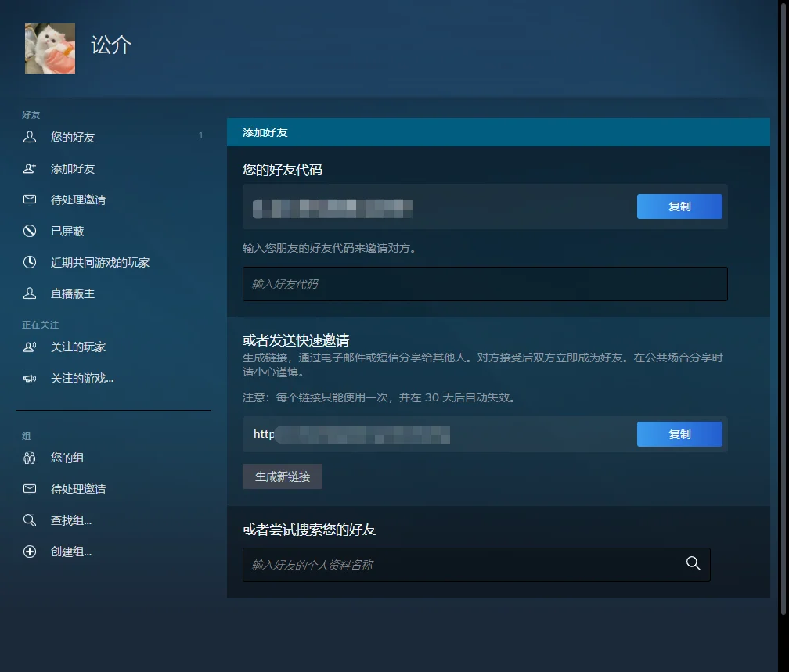This screenshot has width=789, height=672.
Task: Copy the quick invite link
Action: [x=679, y=434]
